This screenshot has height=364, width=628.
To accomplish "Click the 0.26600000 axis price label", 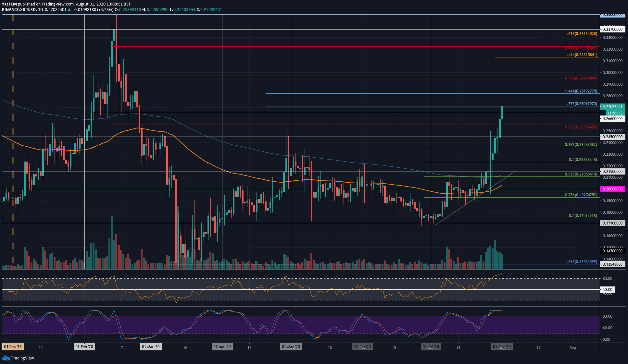I will 612,119.
